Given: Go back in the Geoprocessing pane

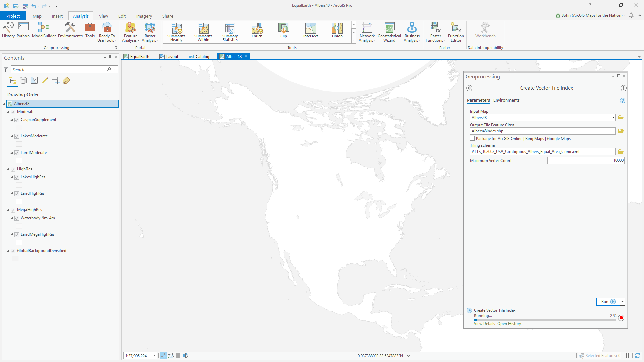Looking at the screenshot, I should [469, 88].
